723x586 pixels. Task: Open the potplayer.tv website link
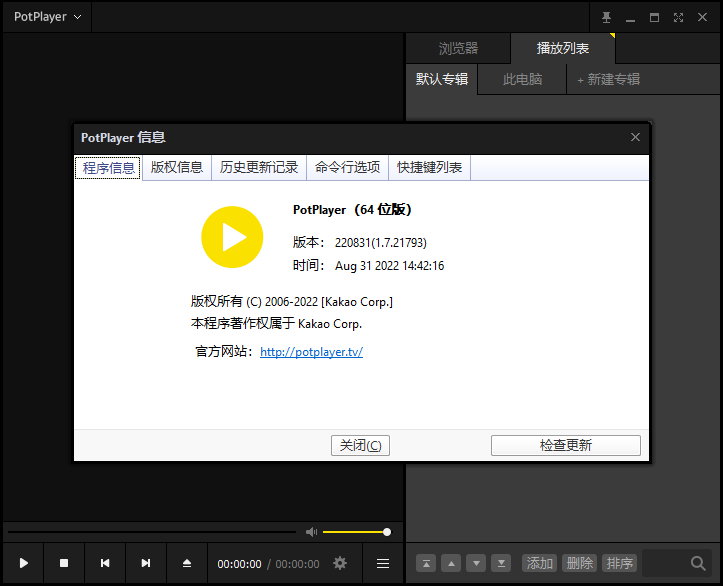click(x=311, y=352)
